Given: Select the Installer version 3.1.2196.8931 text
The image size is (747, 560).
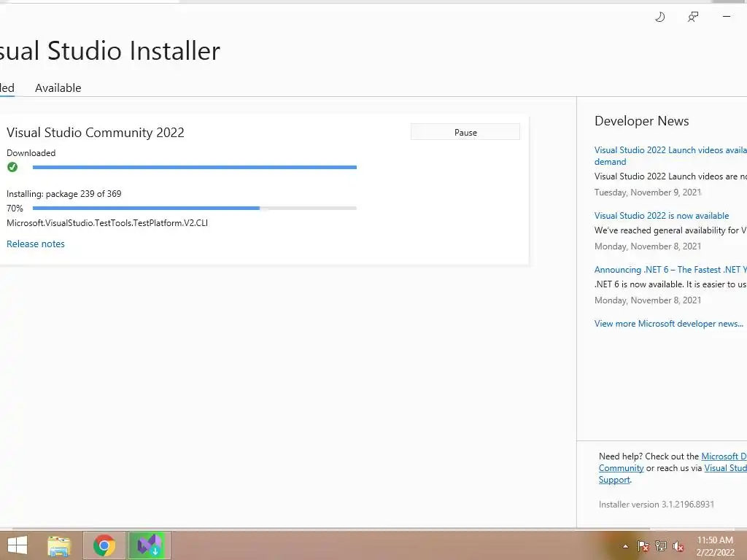Looking at the screenshot, I should point(657,505).
